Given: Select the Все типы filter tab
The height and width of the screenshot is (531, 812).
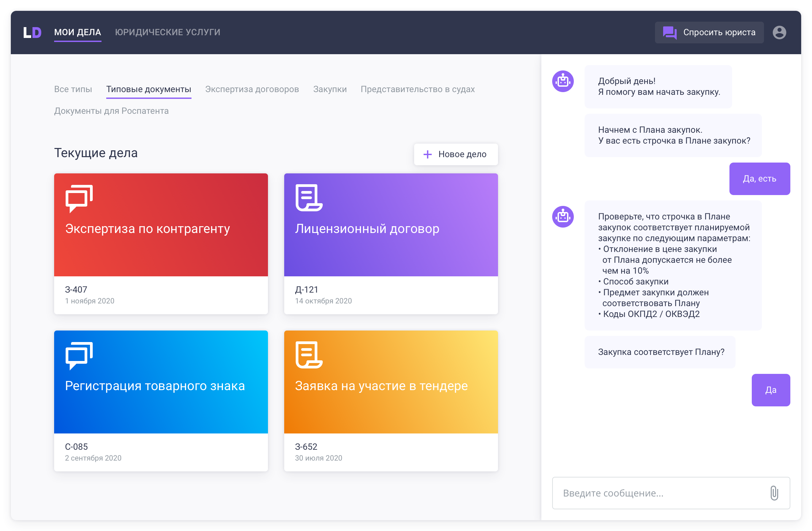Looking at the screenshot, I should point(73,89).
